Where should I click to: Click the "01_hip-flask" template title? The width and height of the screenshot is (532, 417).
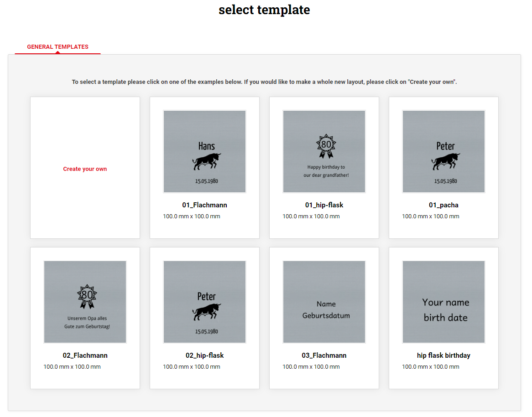pyautogui.click(x=324, y=205)
